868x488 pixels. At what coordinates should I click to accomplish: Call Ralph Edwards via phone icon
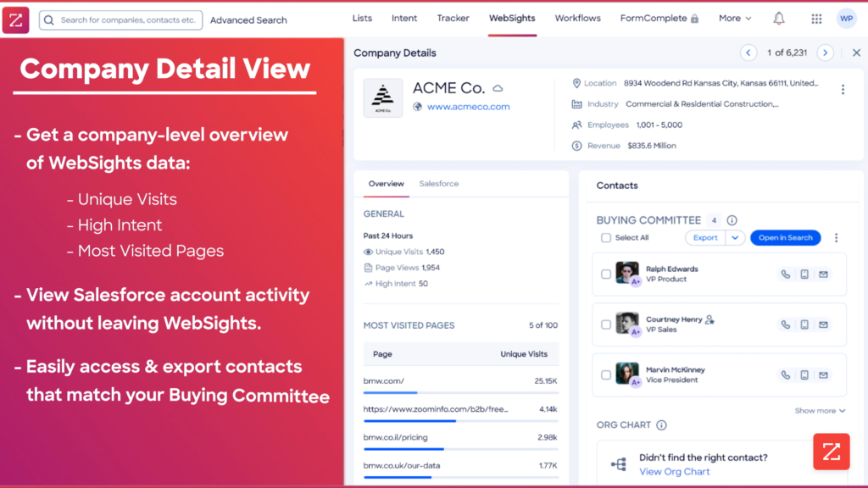pyautogui.click(x=786, y=274)
